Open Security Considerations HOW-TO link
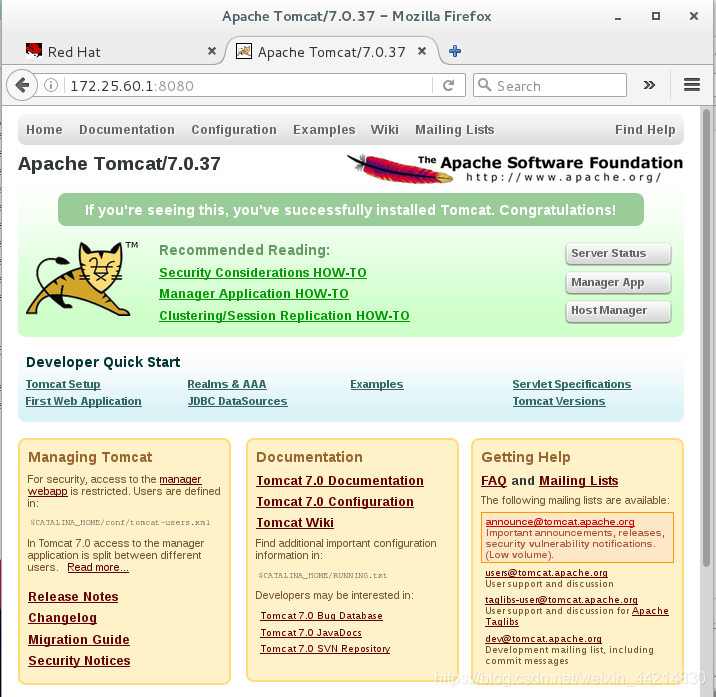 tap(263, 273)
